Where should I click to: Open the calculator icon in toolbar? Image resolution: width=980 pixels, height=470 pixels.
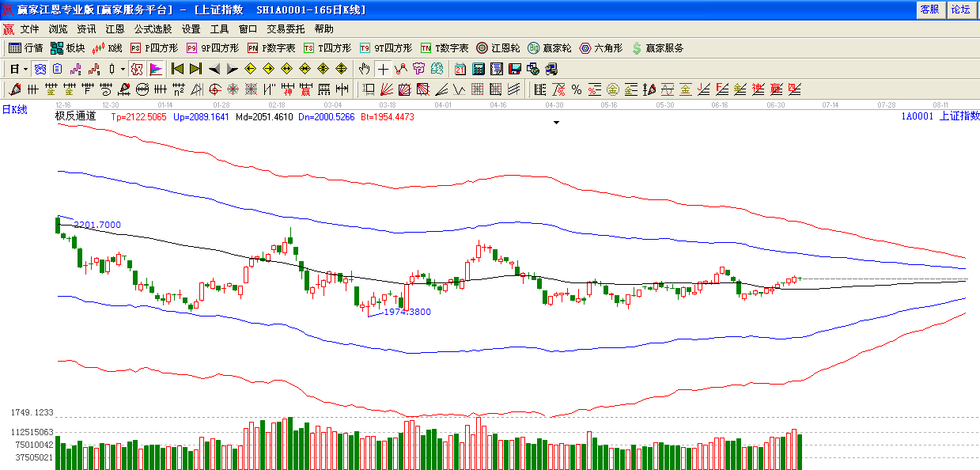point(479,69)
